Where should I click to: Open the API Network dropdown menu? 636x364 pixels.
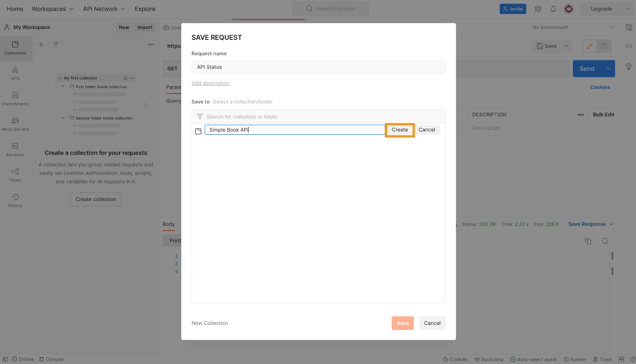(x=104, y=9)
